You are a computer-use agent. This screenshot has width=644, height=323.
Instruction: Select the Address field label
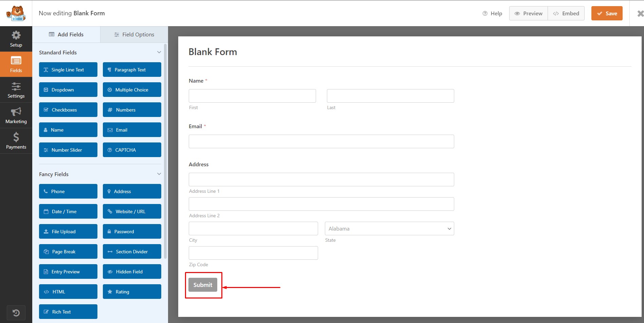pyautogui.click(x=199, y=164)
